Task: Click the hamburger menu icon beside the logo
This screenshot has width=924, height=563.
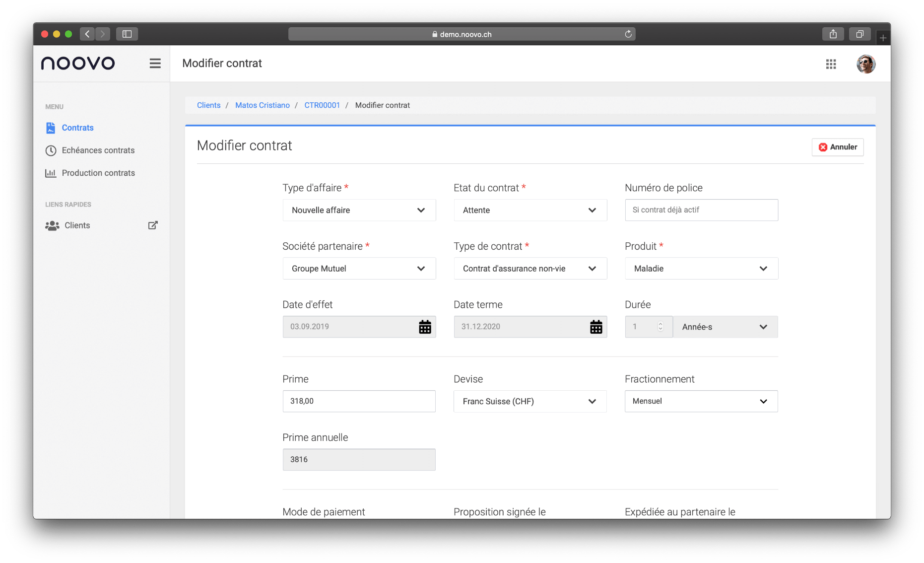Action: click(x=155, y=64)
